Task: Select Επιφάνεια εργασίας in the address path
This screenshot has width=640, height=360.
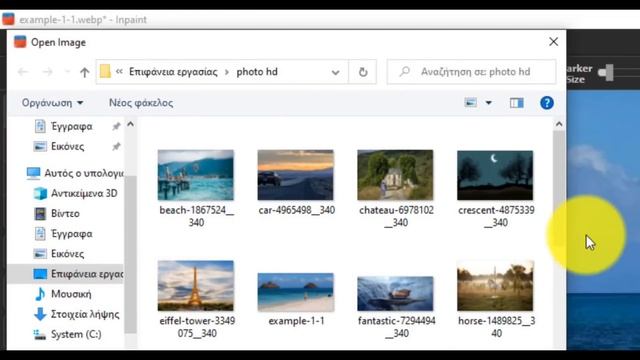Action: click(x=173, y=72)
